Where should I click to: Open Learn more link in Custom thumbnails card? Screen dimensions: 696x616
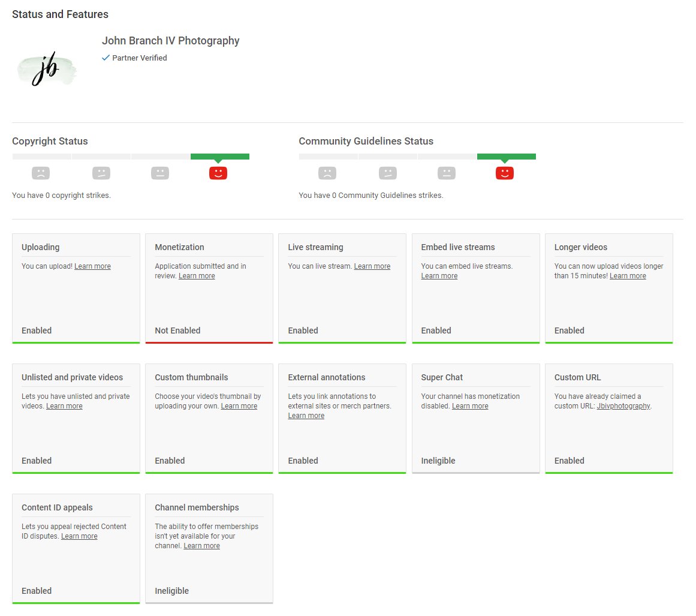[x=239, y=406]
